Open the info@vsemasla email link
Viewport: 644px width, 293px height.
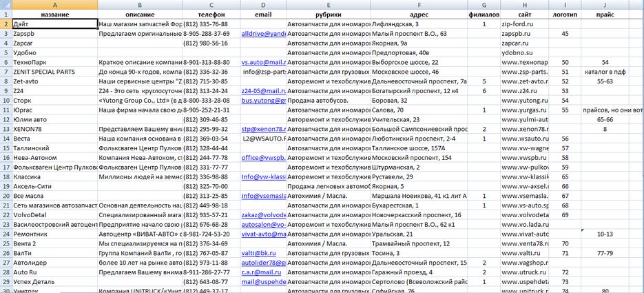(x=263, y=196)
